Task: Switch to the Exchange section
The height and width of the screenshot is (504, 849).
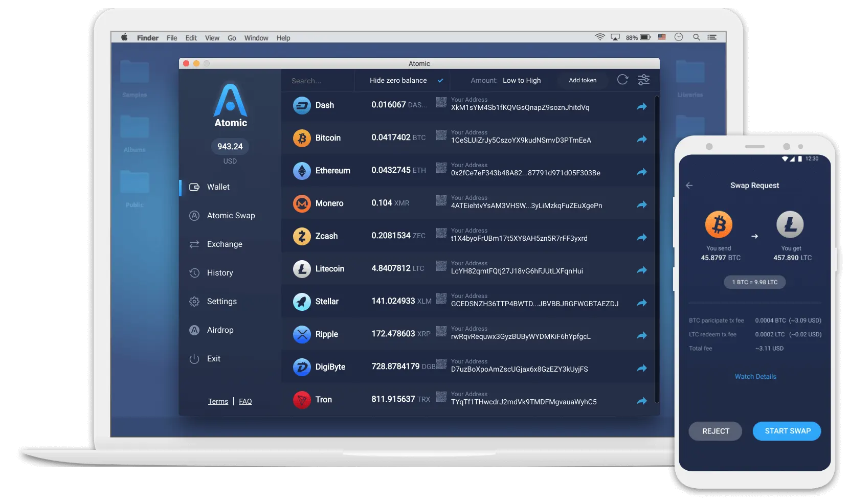Action: click(225, 244)
